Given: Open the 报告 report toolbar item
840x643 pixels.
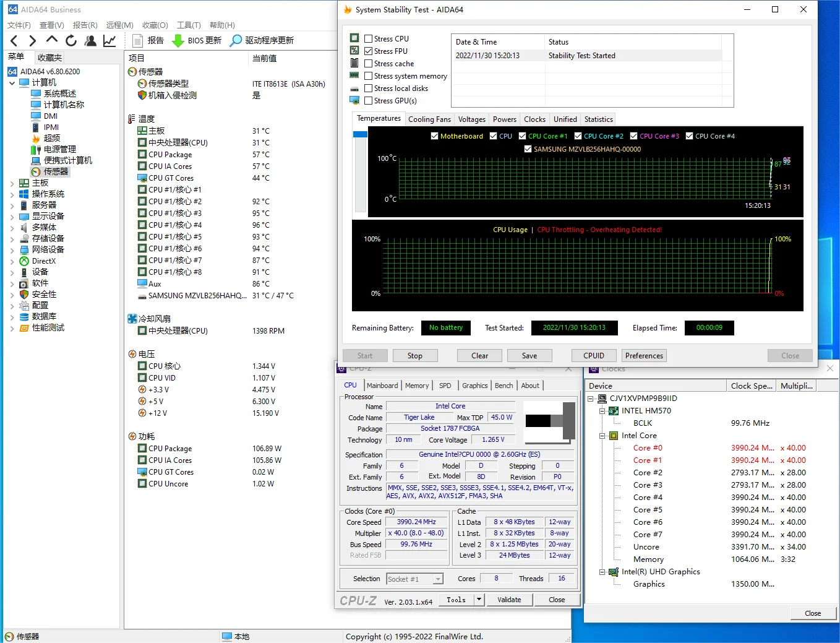Looking at the screenshot, I should [148, 41].
